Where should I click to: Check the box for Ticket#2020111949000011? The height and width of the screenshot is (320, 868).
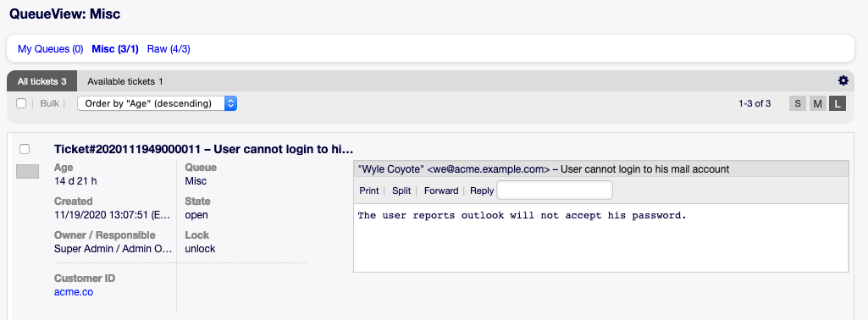(x=25, y=149)
